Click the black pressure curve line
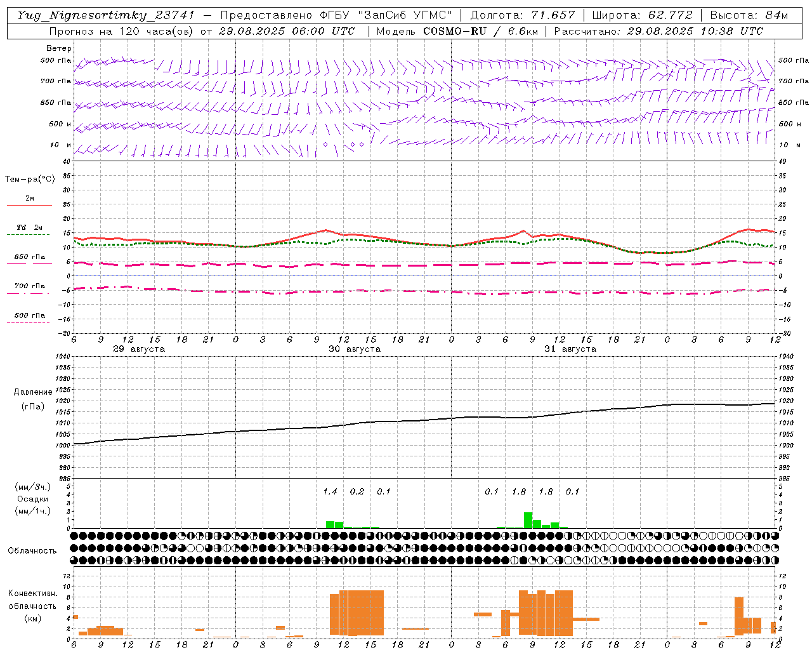The height and width of the screenshot is (650, 812). pos(425,420)
